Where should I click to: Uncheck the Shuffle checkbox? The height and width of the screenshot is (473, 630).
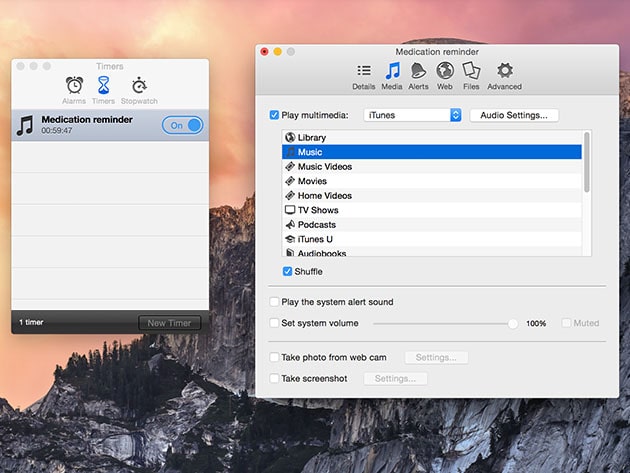point(287,271)
